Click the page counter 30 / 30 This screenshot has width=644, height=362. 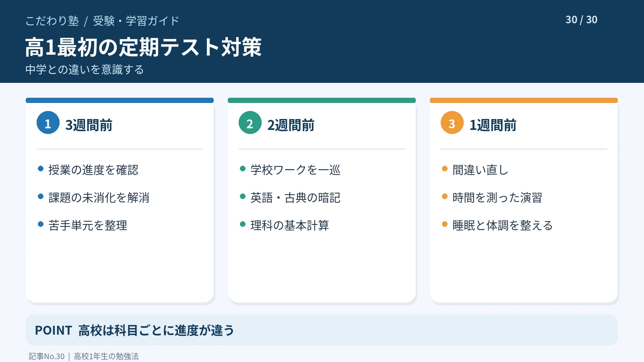[582, 20]
